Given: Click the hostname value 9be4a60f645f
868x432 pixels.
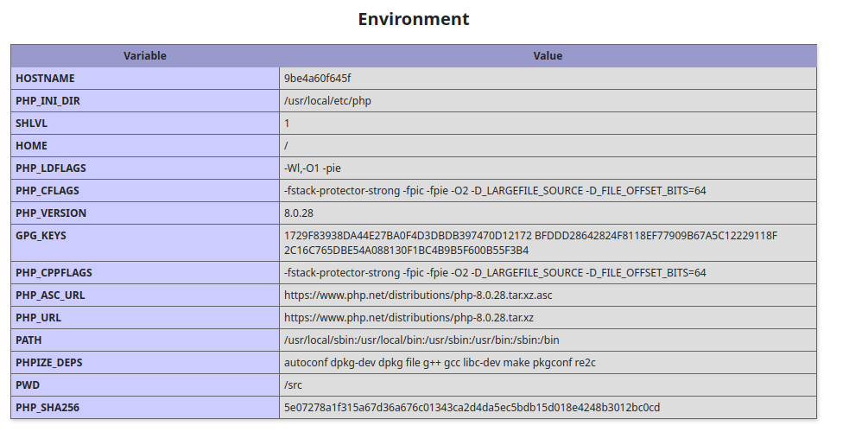Looking at the screenshot, I should pyautogui.click(x=317, y=79).
